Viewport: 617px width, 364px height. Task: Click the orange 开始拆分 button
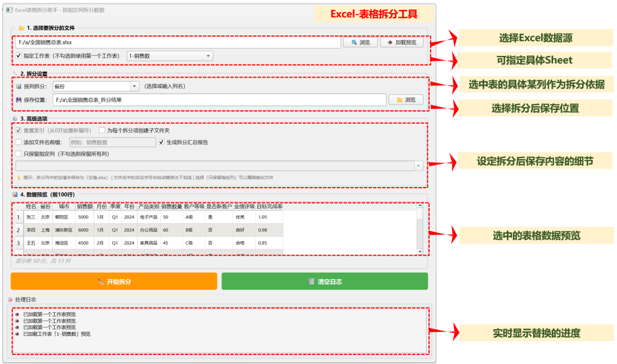[114, 281]
